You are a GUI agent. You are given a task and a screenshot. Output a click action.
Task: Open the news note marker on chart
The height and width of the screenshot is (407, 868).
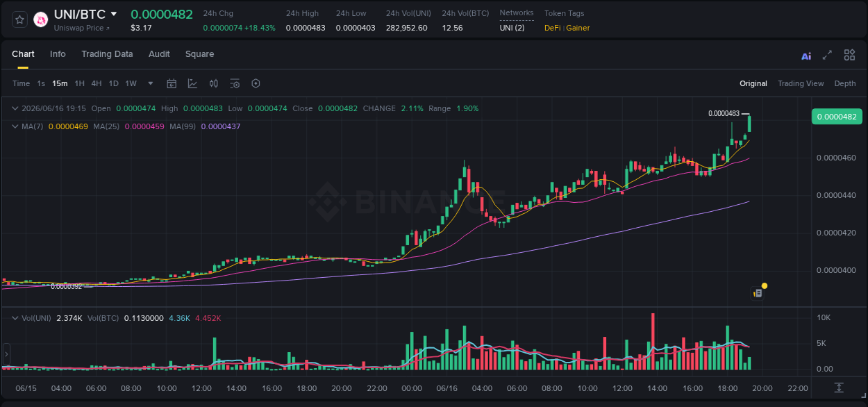(758, 293)
